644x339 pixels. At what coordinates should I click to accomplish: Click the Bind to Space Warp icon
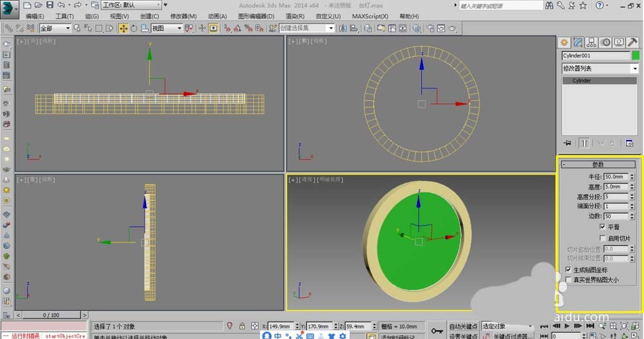point(30,28)
